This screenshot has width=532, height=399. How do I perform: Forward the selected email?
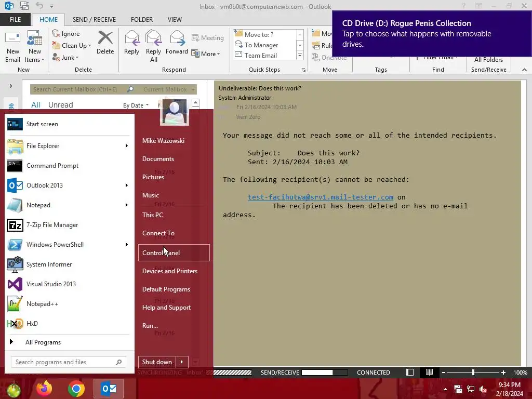point(177,43)
